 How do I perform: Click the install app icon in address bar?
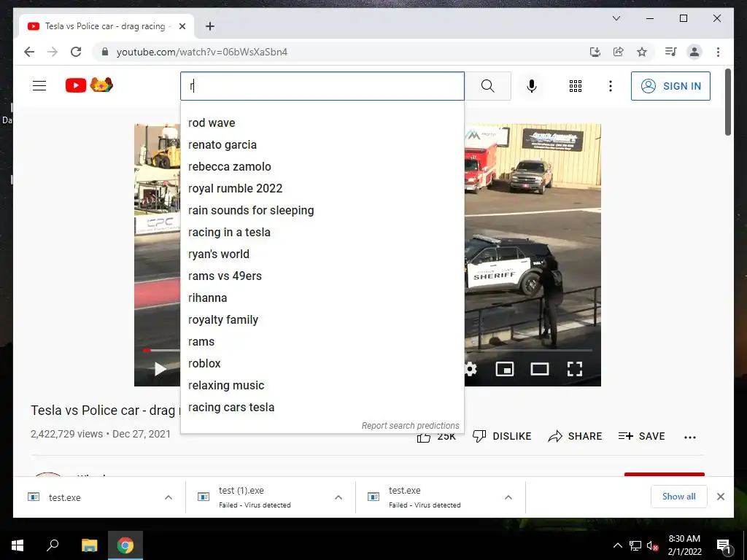pos(595,52)
